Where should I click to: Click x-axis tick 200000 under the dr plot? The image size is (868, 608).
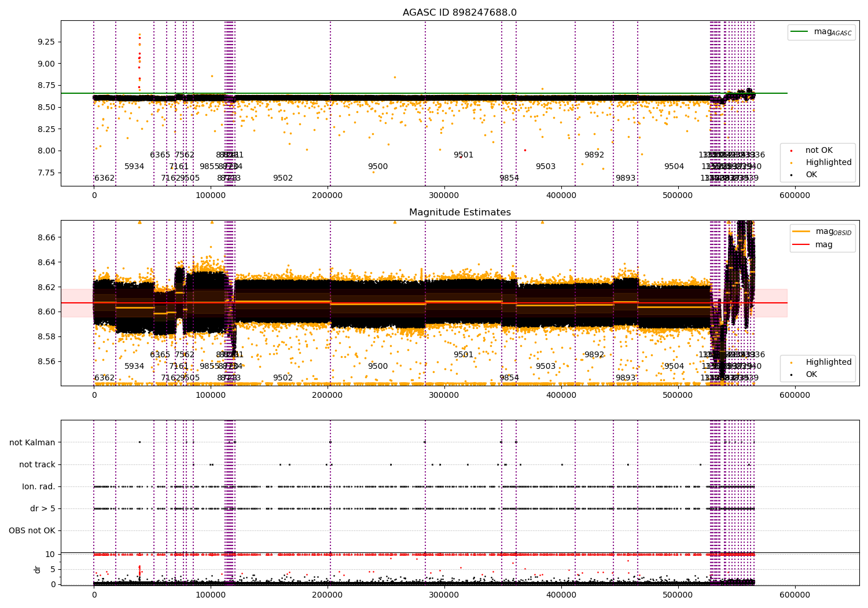(328, 595)
